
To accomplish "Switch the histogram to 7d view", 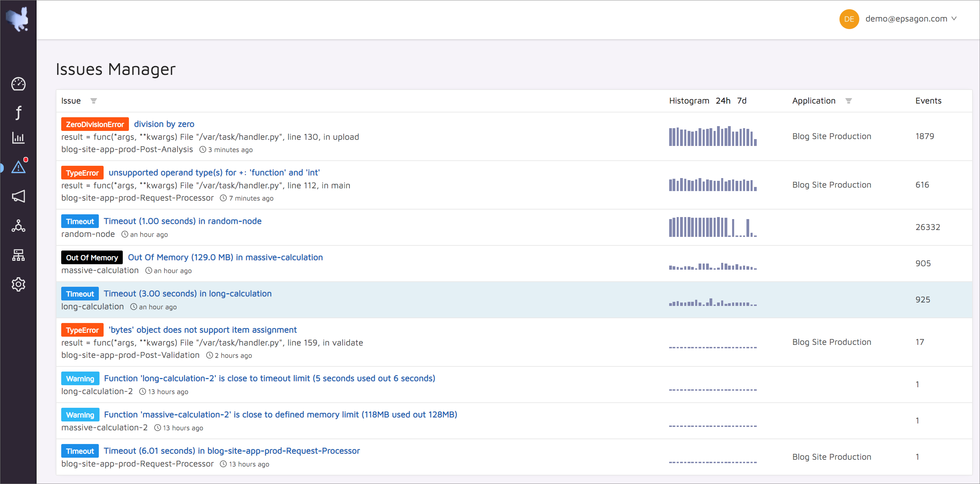I will pos(741,101).
